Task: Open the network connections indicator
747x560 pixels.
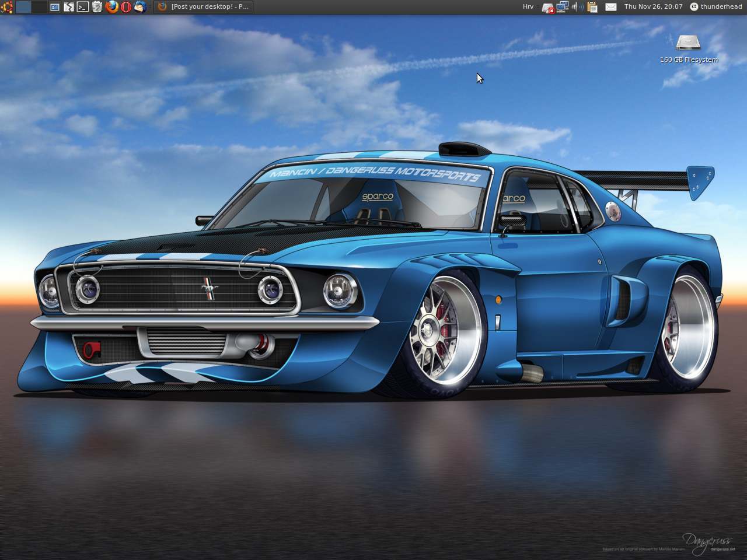Action: coord(563,7)
